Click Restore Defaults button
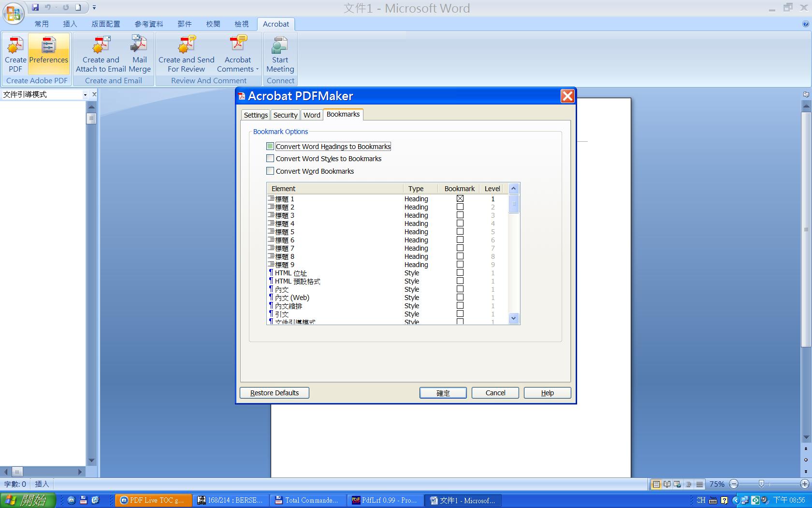The height and width of the screenshot is (508, 812). (275, 393)
